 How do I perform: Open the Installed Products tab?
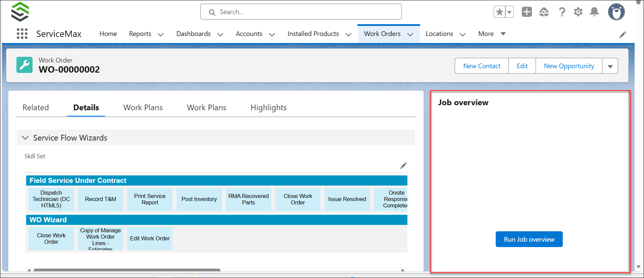(313, 34)
